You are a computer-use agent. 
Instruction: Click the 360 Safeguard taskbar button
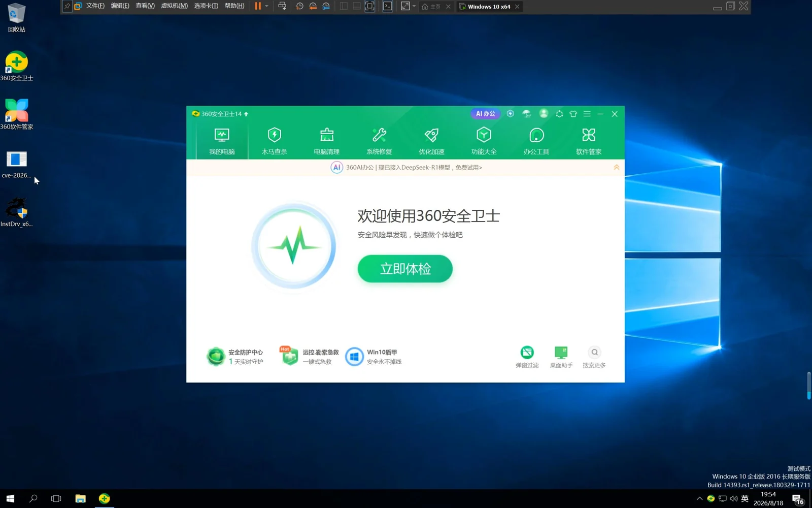point(104,499)
